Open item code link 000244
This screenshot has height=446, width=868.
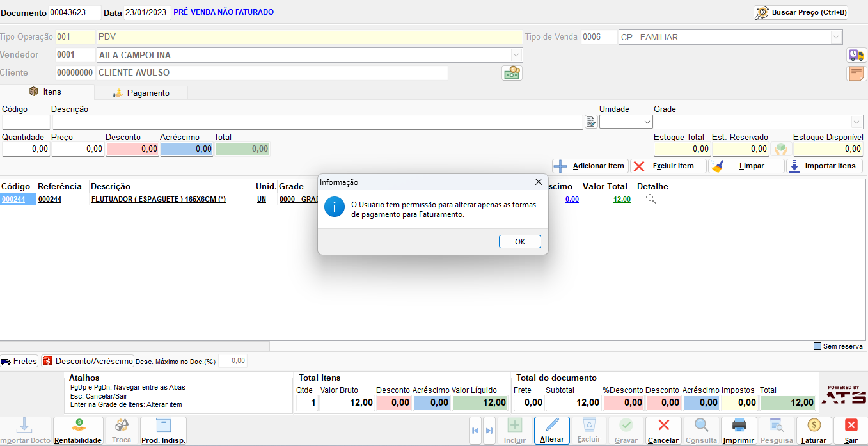(x=13, y=199)
